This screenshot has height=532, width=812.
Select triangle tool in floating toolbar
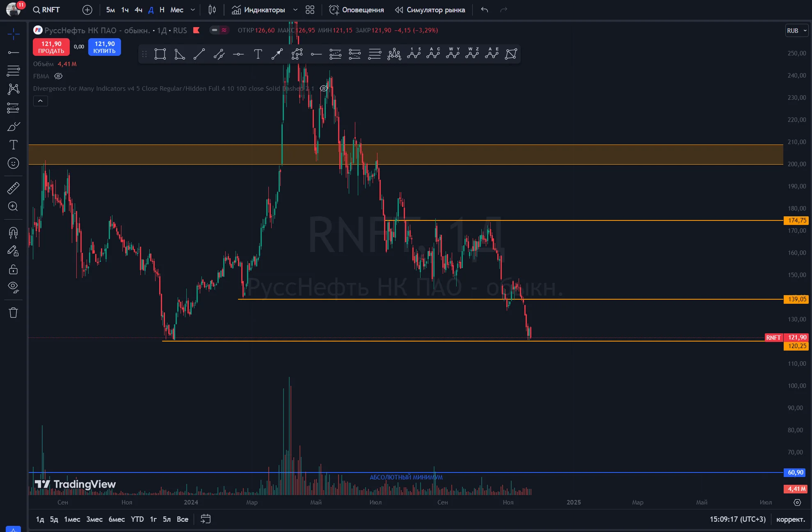point(180,54)
